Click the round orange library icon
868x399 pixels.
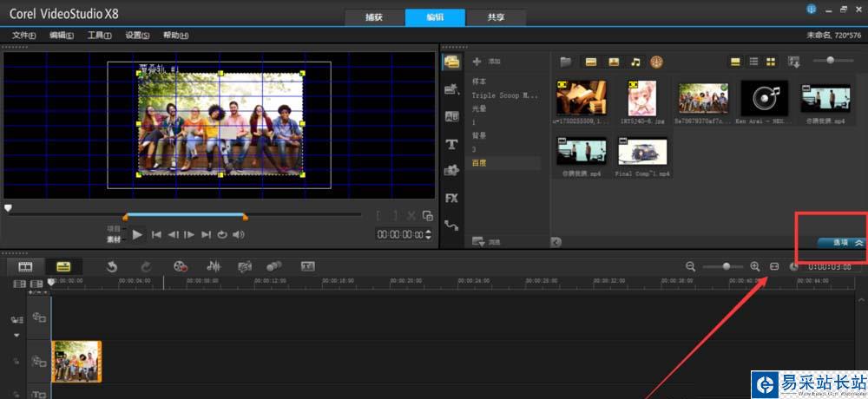[656, 62]
